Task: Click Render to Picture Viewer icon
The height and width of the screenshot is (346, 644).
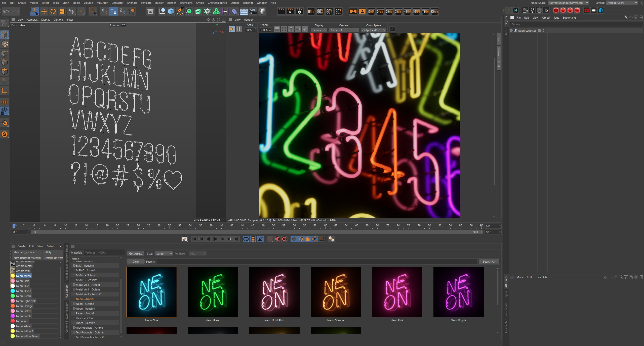Action: 290,11
